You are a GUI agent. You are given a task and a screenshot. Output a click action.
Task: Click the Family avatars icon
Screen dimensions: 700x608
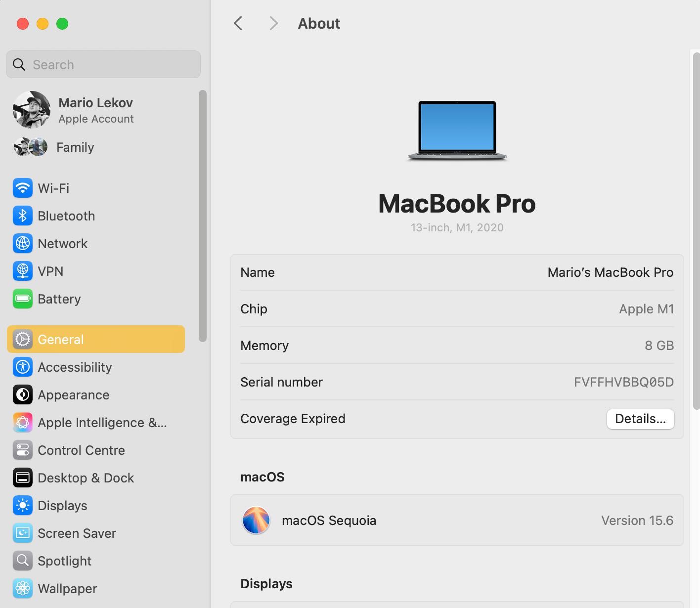click(31, 147)
